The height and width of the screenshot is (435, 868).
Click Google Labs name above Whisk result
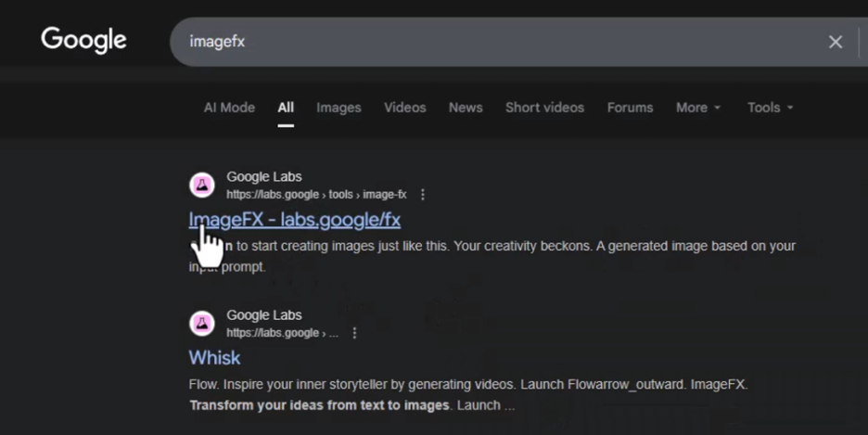click(264, 315)
